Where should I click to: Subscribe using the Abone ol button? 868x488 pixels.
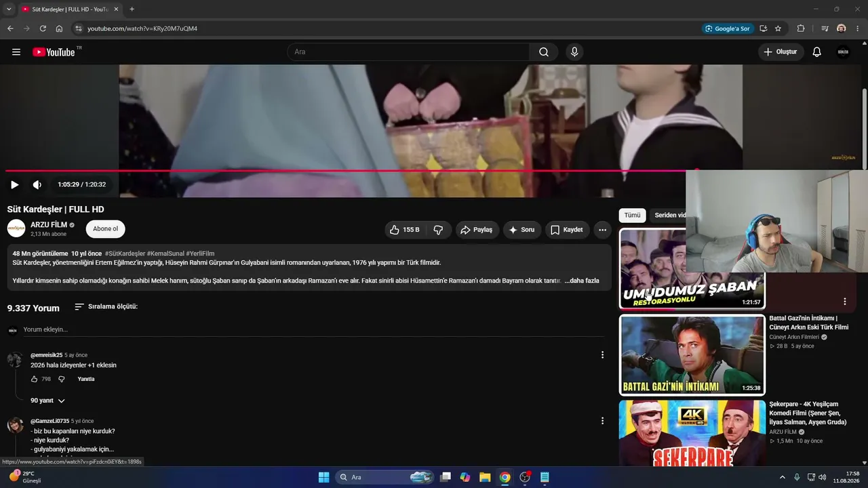105,229
